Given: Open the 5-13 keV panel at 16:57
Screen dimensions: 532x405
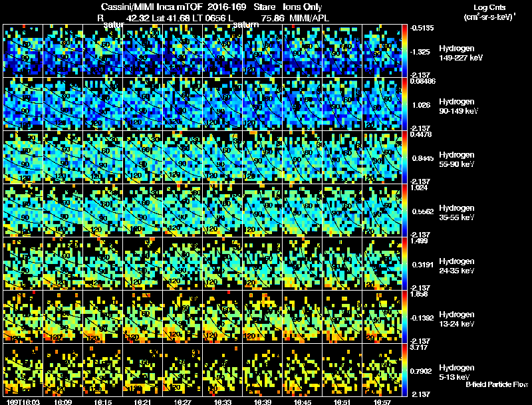Looking at the screenshot, I should click(x=382, y=370).
